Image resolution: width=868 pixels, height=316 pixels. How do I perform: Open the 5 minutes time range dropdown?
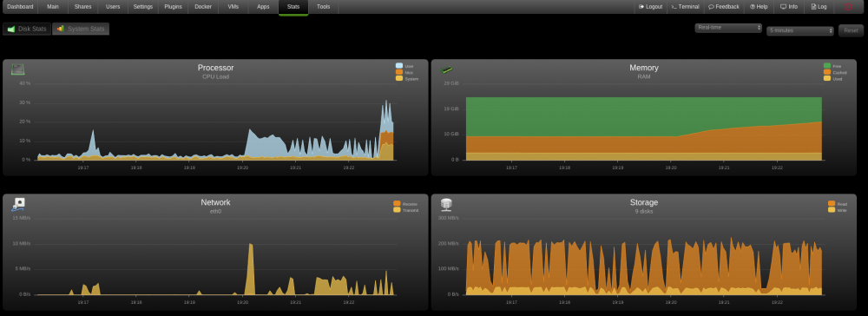(800, 31)
